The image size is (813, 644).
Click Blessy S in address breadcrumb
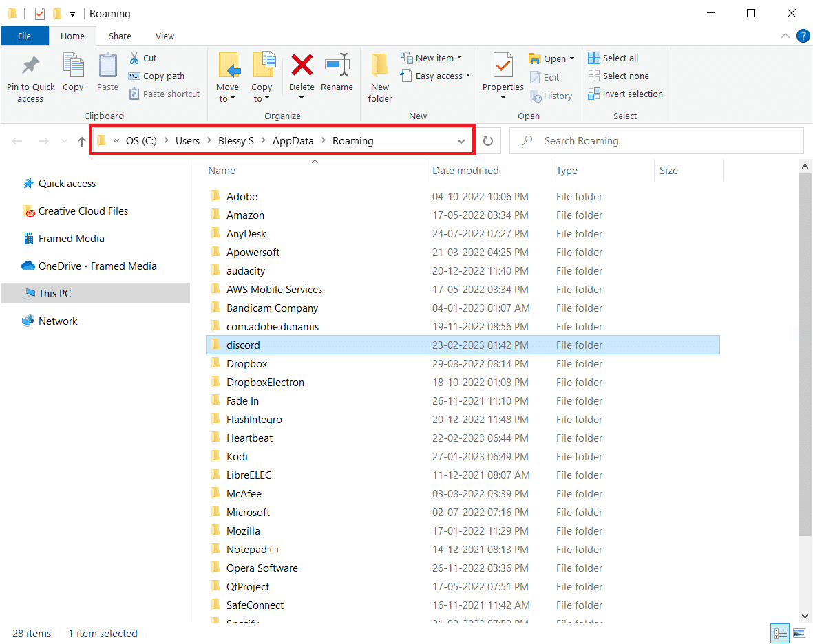point(236,141)
